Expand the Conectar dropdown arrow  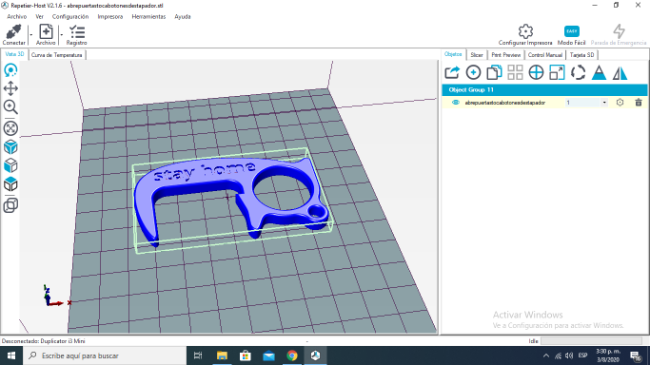click(31, 35)
